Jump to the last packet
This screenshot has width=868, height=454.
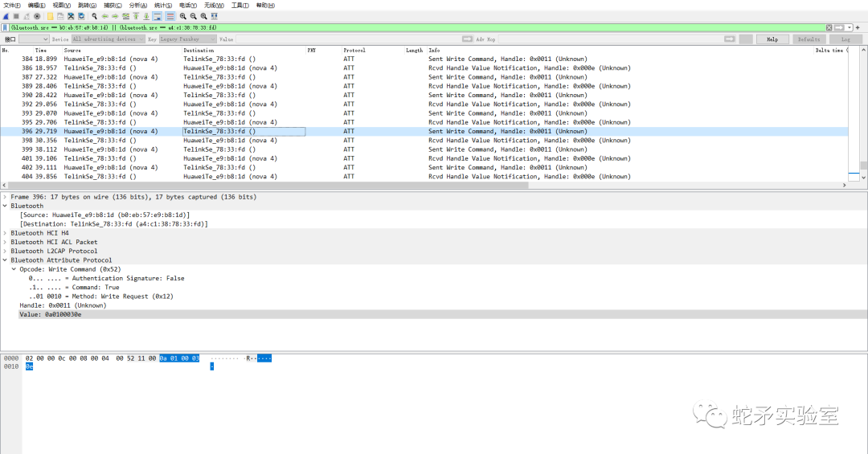(146, 17)
